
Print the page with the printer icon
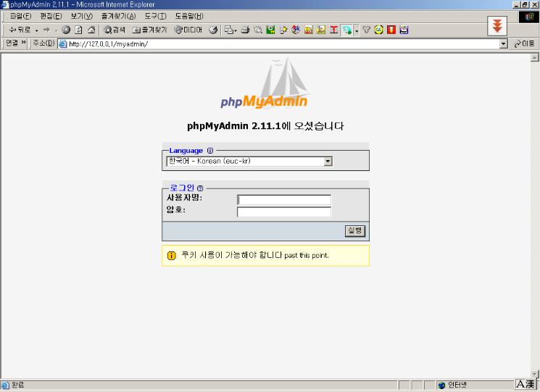coord(245,30)
